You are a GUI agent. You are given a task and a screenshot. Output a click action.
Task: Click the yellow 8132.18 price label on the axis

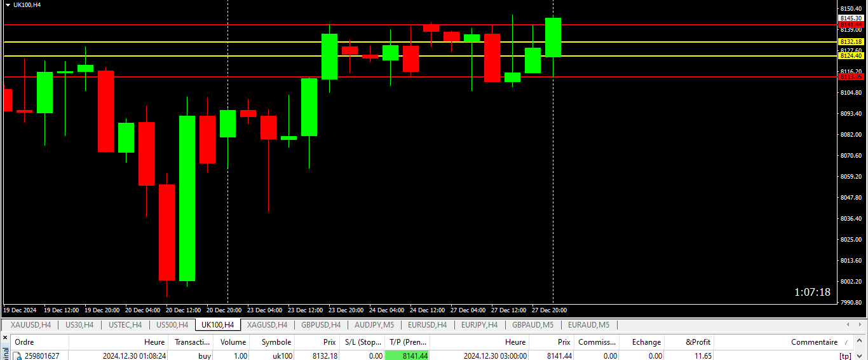pyautogui.click(x=851, y=41)
